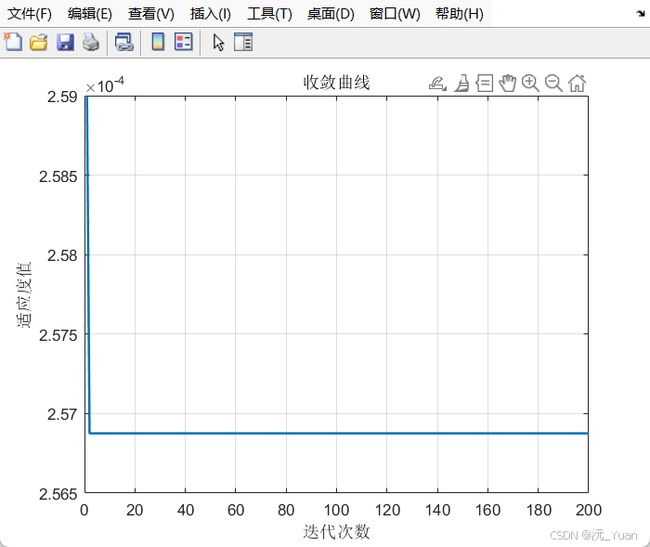
Task: Activate the Zoom In magnifier
Action: [531, 83]
